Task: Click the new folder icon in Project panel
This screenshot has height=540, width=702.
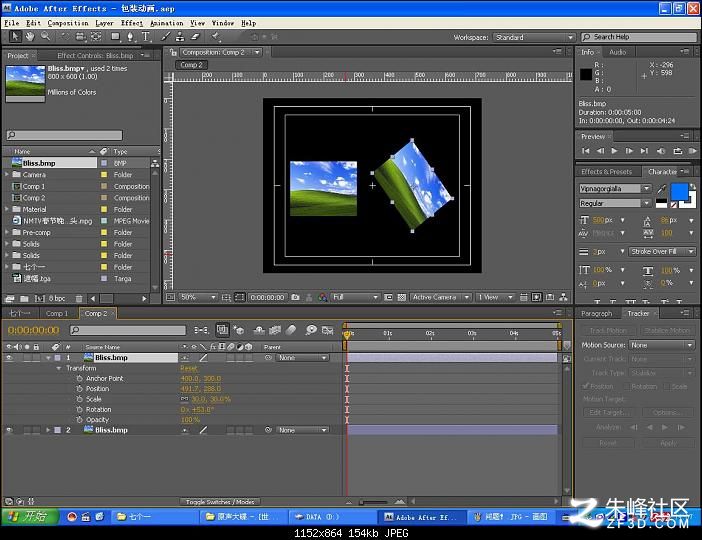Action: (25, 298)
